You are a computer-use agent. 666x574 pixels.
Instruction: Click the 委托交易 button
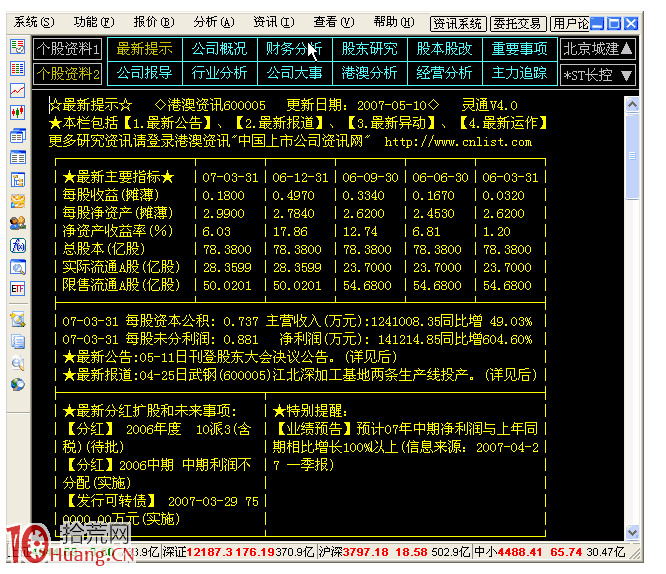517,24
